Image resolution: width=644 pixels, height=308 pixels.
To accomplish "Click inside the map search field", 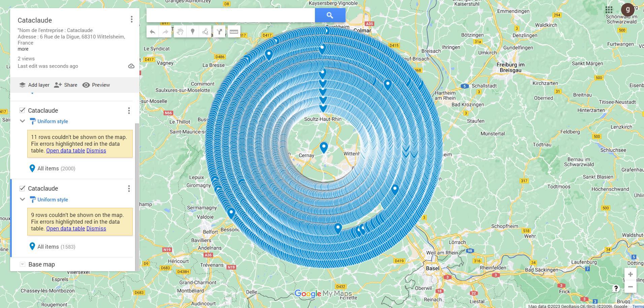I will point(231,15).
